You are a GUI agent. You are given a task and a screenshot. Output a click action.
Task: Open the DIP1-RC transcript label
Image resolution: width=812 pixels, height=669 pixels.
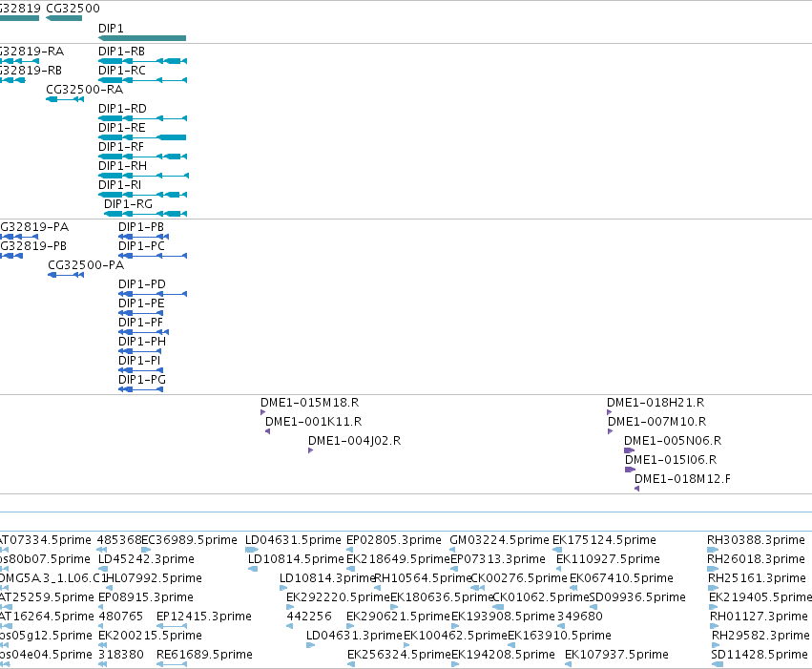pos(122,71)
